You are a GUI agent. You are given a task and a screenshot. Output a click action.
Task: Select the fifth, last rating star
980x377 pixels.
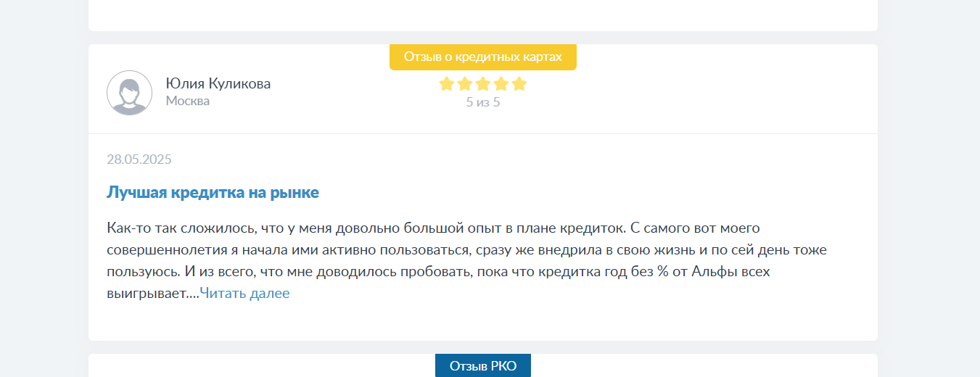click(x=519, y=84)
